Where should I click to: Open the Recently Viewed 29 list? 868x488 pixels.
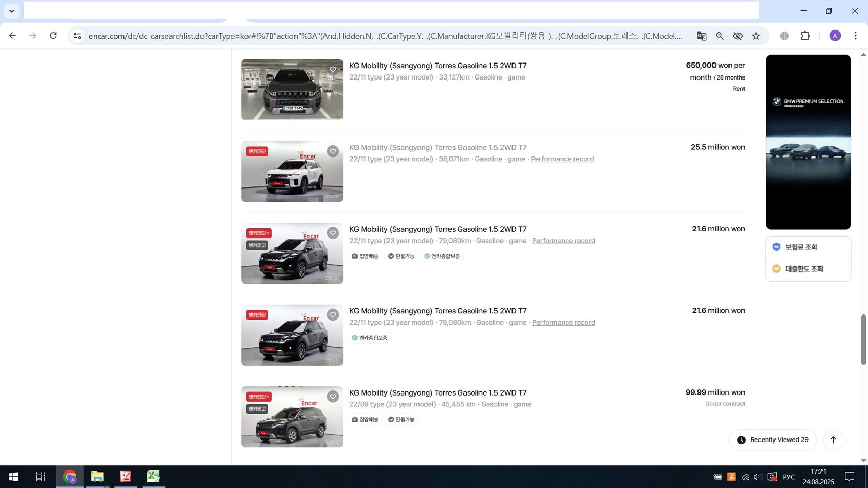pyautogui.click(x=773, y=440)
